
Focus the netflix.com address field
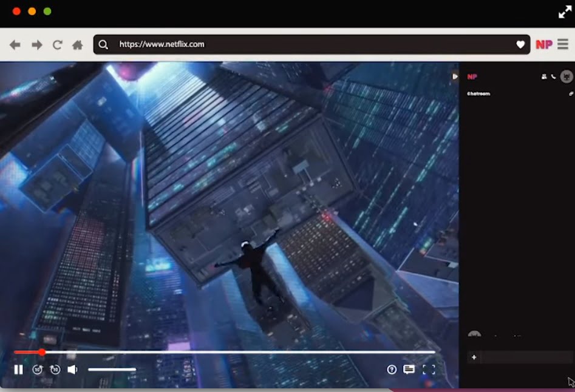point(311,44)
